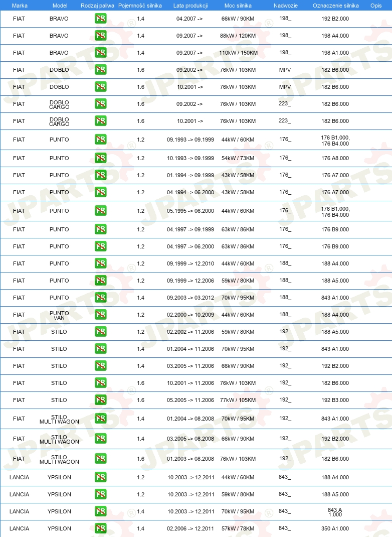Select the date range 09.1999 -> 12.2010
This screenshot has height=537, width=392.
click(x=190, y=263)
